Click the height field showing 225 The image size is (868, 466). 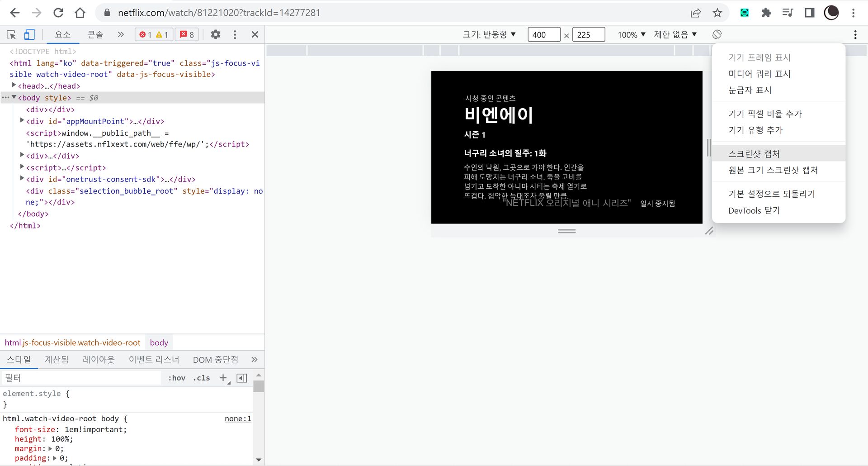tap(589, 35)
